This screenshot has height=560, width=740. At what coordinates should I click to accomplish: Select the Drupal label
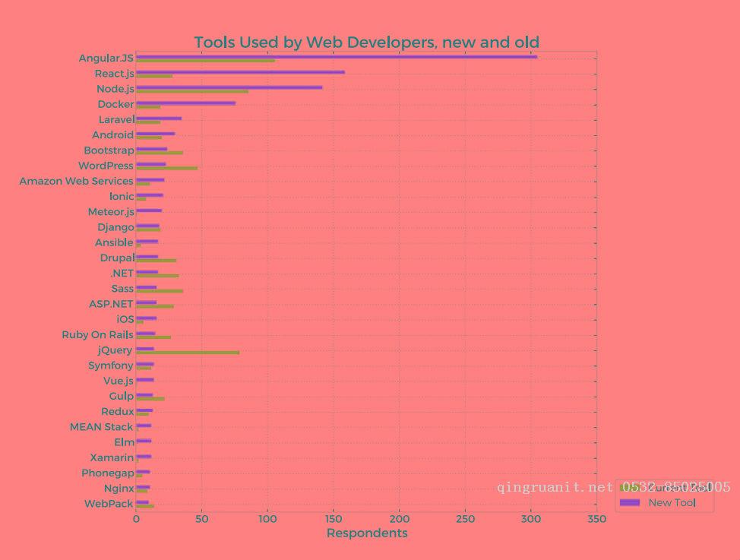click(x=118, y=258)
